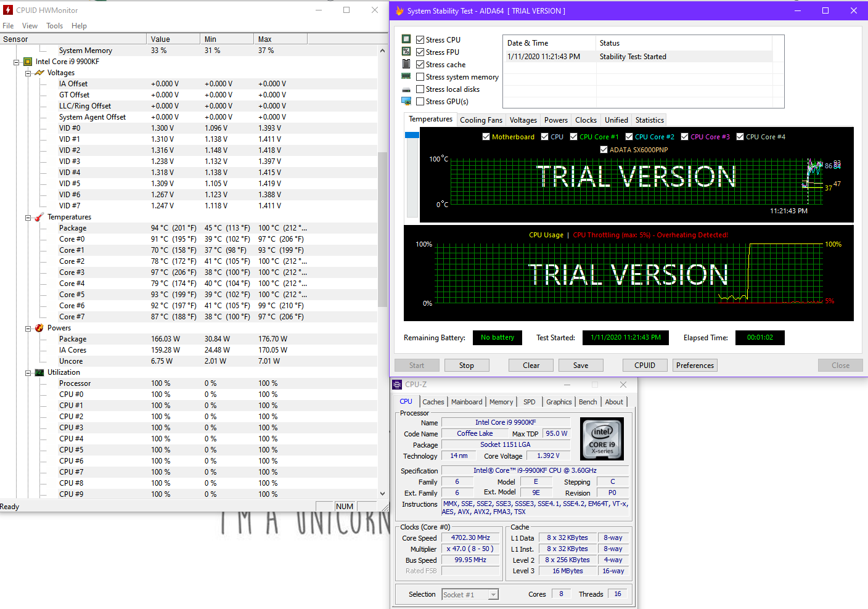Screen dimensions: 868x609
Task: Select the Stability Test: Started log row
Action: point(638,57)
